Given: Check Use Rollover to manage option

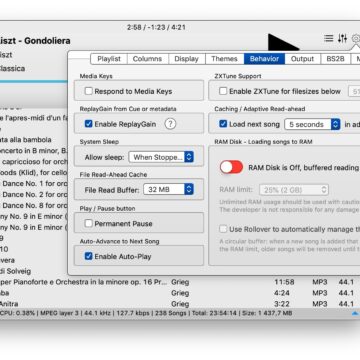Looking at the screenshot, I should [223, 229].
